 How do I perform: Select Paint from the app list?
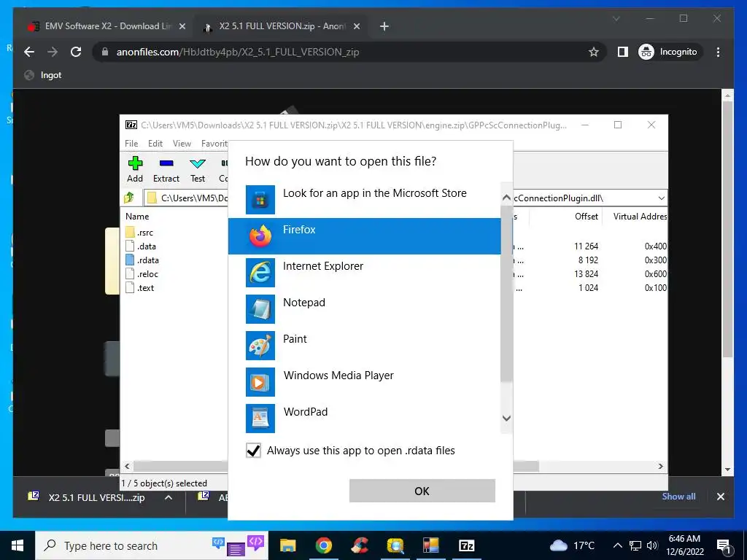click(365, 345)
